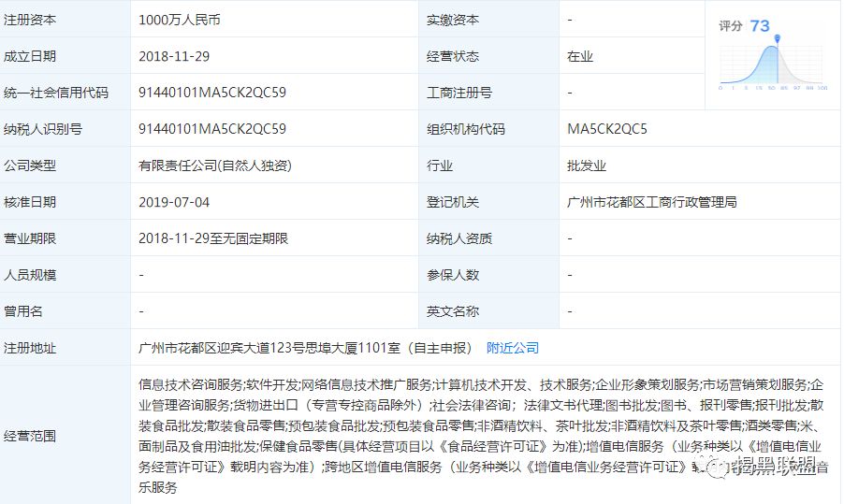This screenshot has width=844, height=504.
Task: Click the 参保人数 label
Action: pos(453,275)
